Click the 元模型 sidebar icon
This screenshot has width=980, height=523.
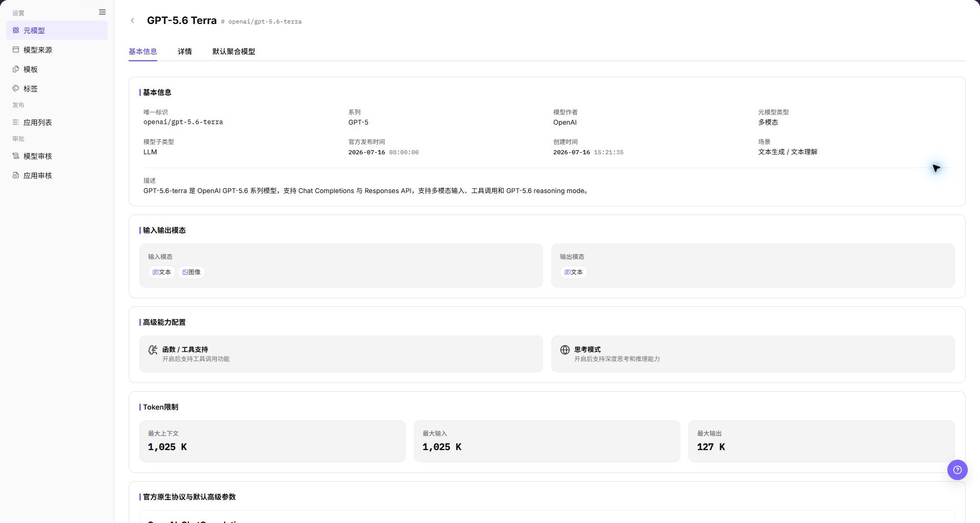click(16, 31)
